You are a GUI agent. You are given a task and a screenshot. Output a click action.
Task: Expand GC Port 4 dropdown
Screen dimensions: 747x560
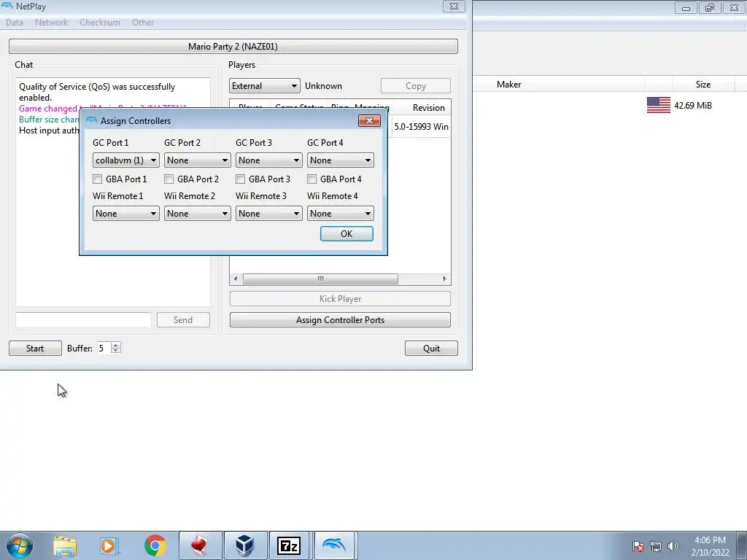[x=340, y=160]
